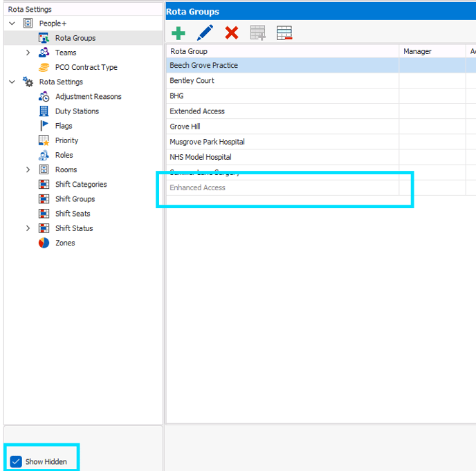Screen dimensions: 476x471
Task: Expand the Rooms tree node
Action: click(x=28, y=169)
